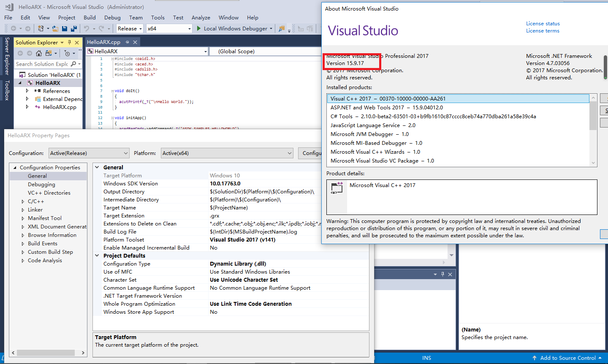Collapse the General property group chevron
This screenshot has width=608, height=364.
pos(97,167)
